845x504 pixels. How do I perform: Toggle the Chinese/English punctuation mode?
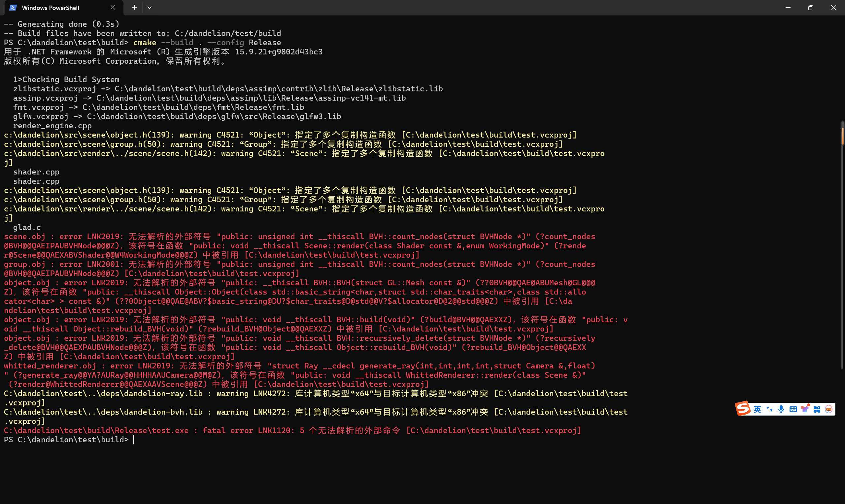point(769,409)
